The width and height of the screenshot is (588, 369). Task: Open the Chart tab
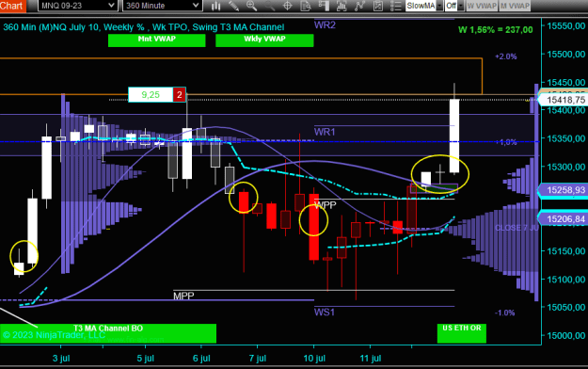pyautogui.click(x=12, y=6)
